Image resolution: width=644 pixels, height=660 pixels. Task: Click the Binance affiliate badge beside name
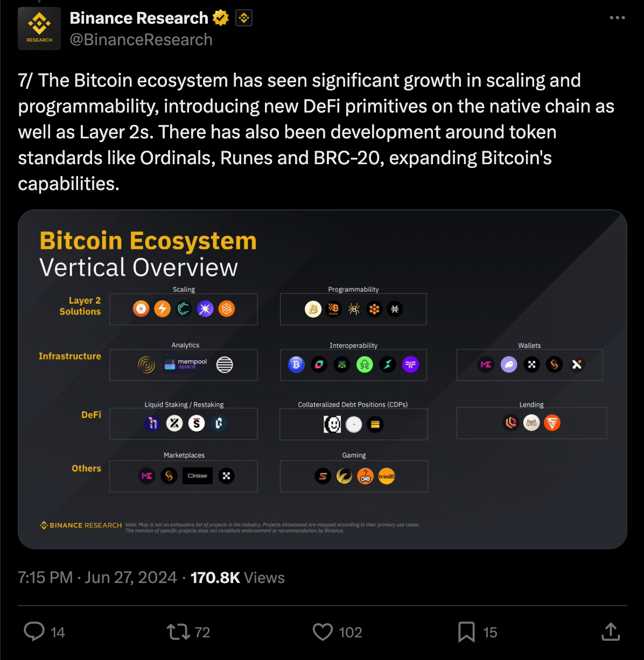click(x=244, y=18)
